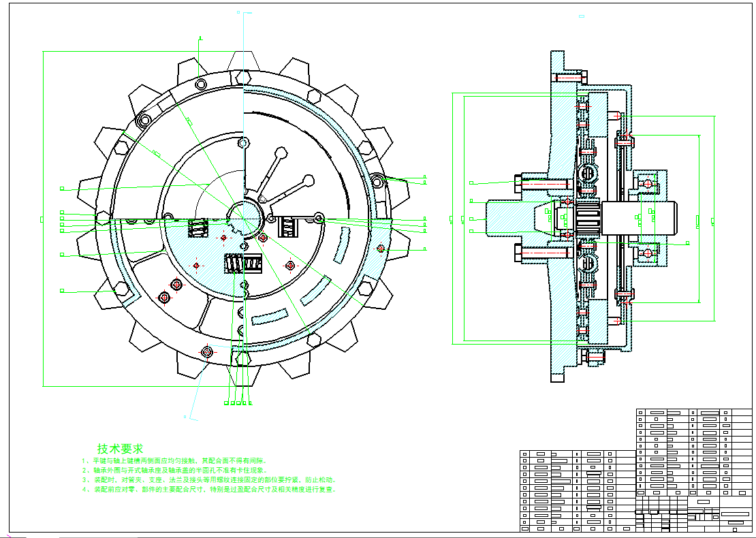Click the bottom flange bolt in section view
The width and height of the screenshot is (756, 538).
594,356
